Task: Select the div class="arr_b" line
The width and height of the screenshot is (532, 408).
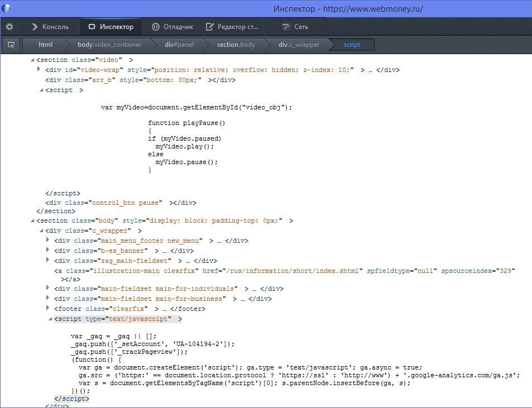Action: click(x=140, y=80)
